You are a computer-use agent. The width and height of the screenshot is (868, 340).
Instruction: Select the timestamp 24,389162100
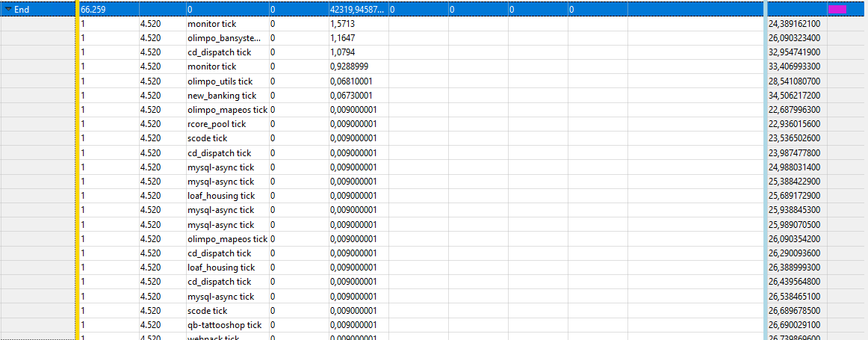pyautogui.click(x=795, y=24)
